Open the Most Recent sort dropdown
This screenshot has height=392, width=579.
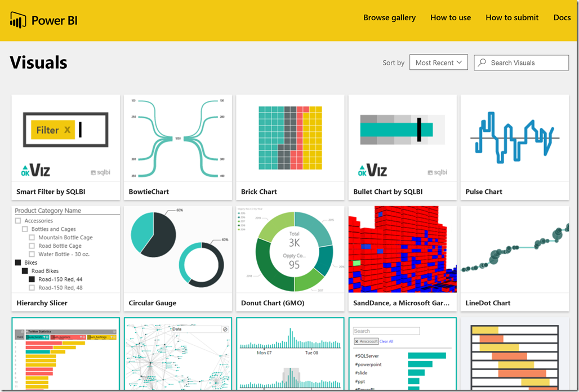439,63
